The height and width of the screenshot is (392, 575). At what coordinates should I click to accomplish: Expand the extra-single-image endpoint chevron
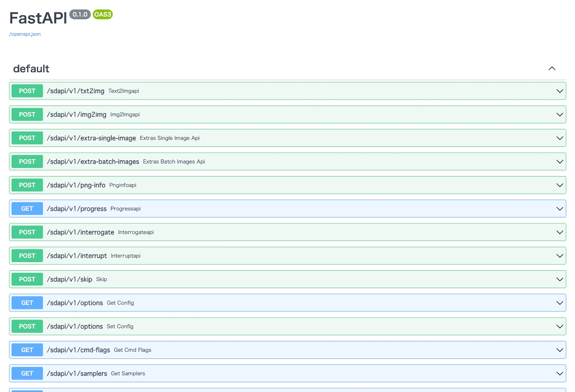(x=559, y=138)
